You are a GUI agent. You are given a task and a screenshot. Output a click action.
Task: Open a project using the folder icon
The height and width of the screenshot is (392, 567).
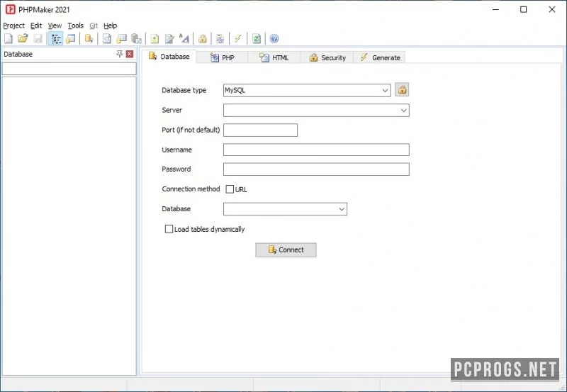coord(23,38)
